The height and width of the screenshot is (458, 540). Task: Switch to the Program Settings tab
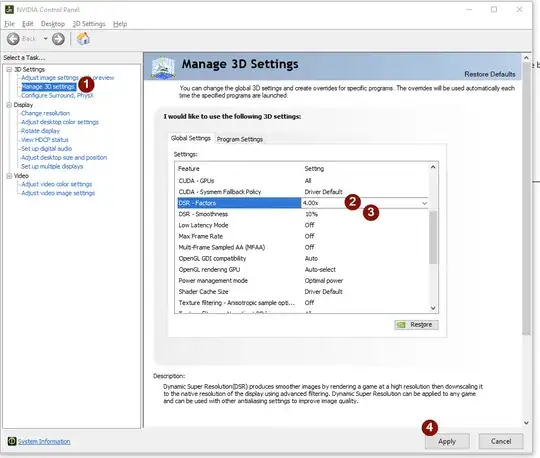[x=240, y=139]
